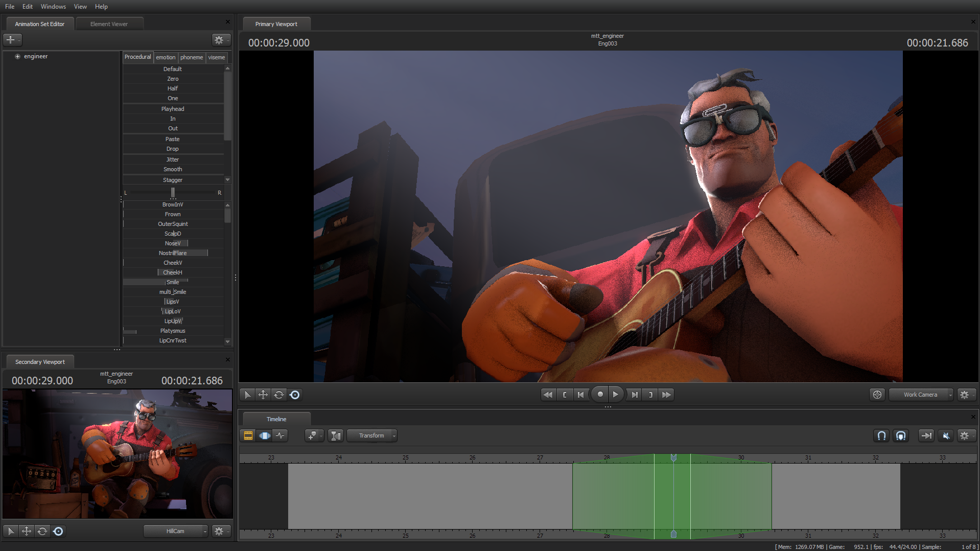Click the time selection hourglass icon

pyautogui.click(x=335, y=435)
